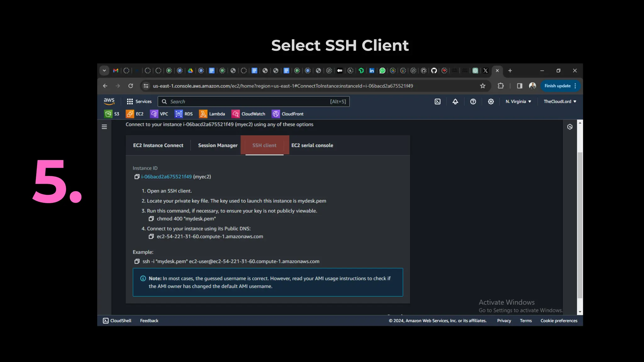Image resolution: width=644 pixels, height=362 pixels.
Task: Open the Chrome three-dot menu
Action: pyautogui.click(x=575, y=86)
